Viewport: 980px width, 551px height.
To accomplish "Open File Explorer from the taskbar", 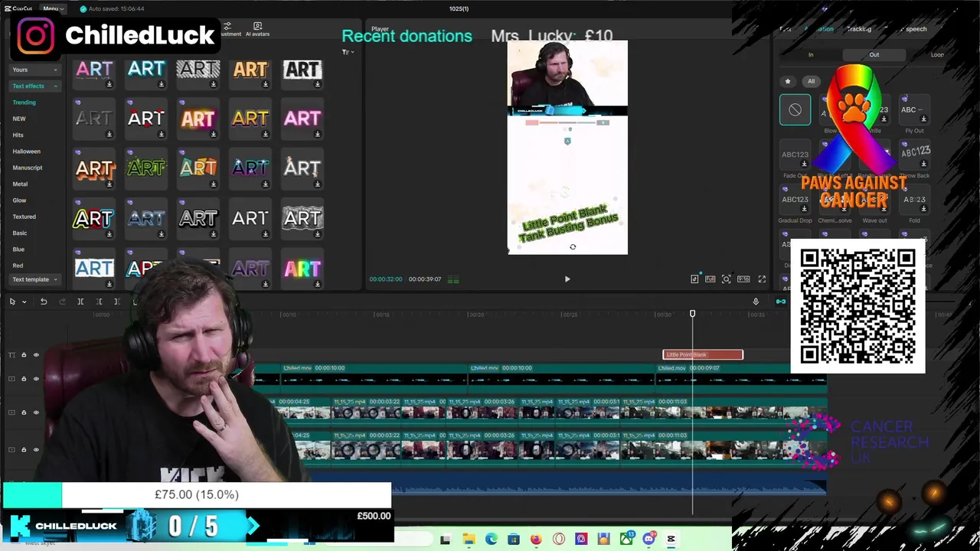I will pyautogui.click(x=469, y=540).
